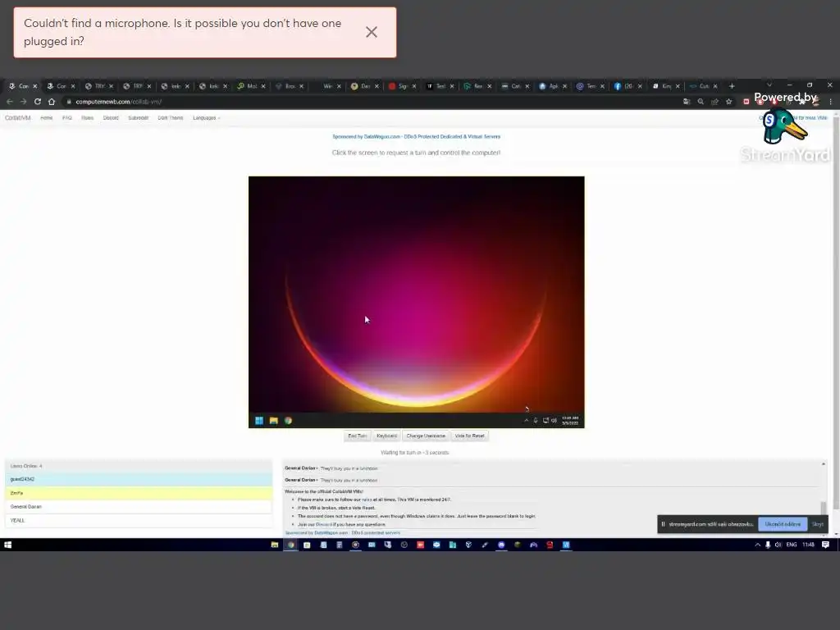Open the volume control in system tray
This screenshot has height=630, width=840.
(778, 545)
